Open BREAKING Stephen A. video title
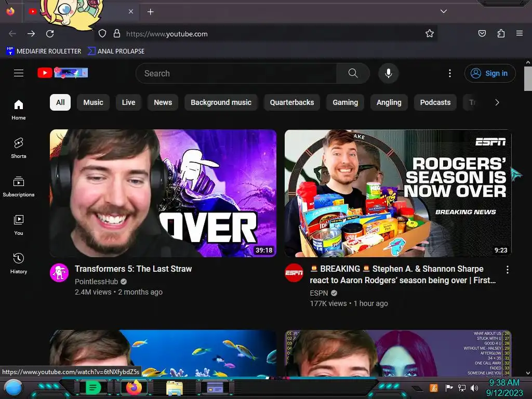This screenshot has width=532, height=399. tap(403, 274)
